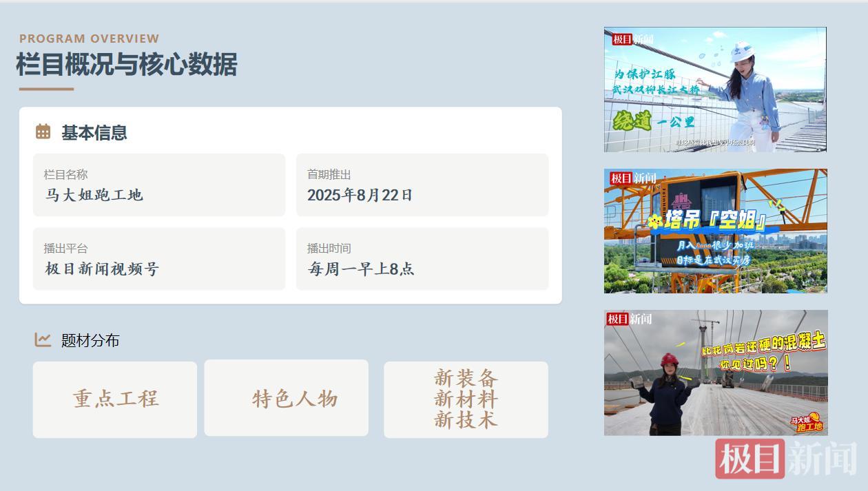Viewport: 868px width, 491px height.
Task: Click the 首期推出 date card showing 2025年8月22日
Action: pos(422,185)
